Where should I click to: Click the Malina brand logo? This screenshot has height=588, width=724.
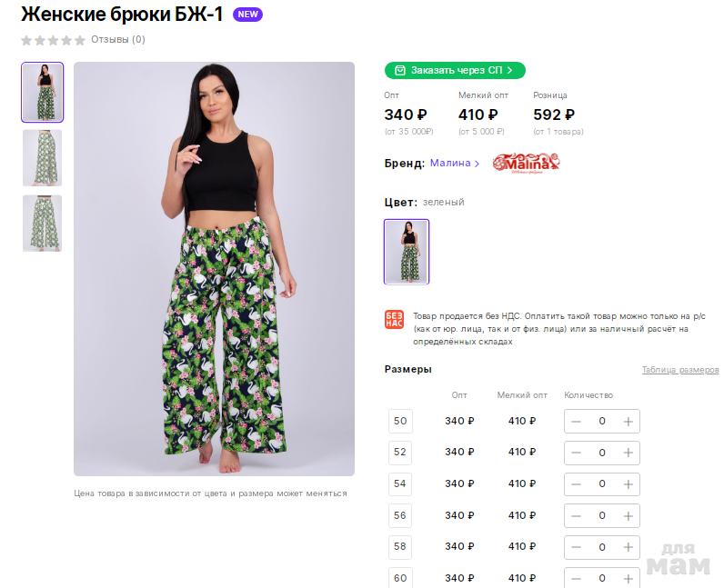tap(526, 163)
